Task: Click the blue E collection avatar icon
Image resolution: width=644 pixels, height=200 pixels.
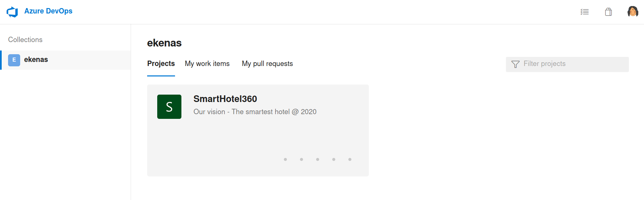Action: 14,60
